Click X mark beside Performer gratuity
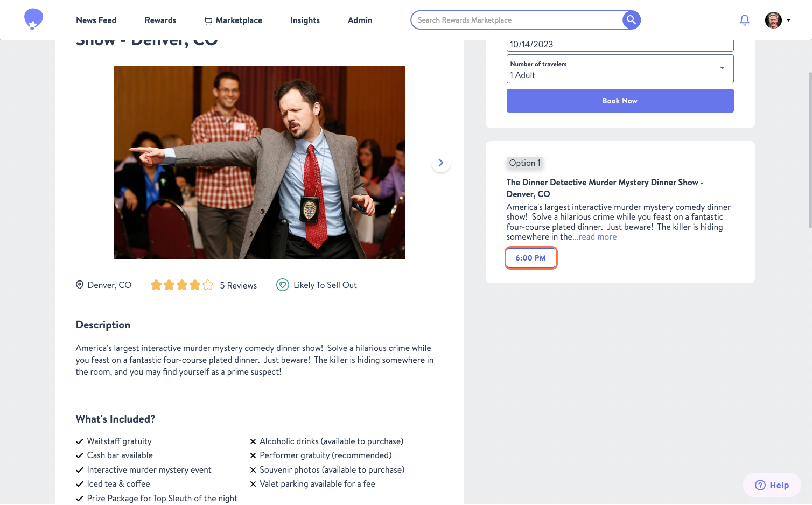Screen dimensions: 812x505 253,455
